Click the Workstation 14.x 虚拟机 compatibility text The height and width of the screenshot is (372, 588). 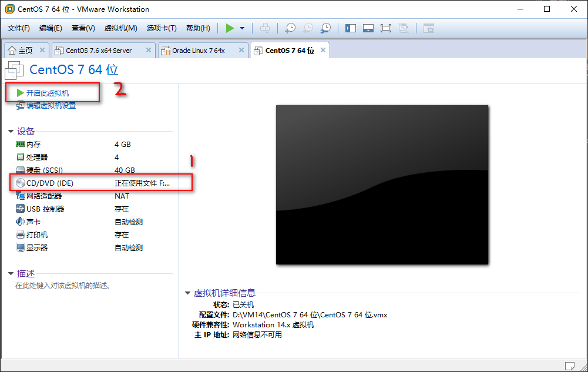point(273,325)
